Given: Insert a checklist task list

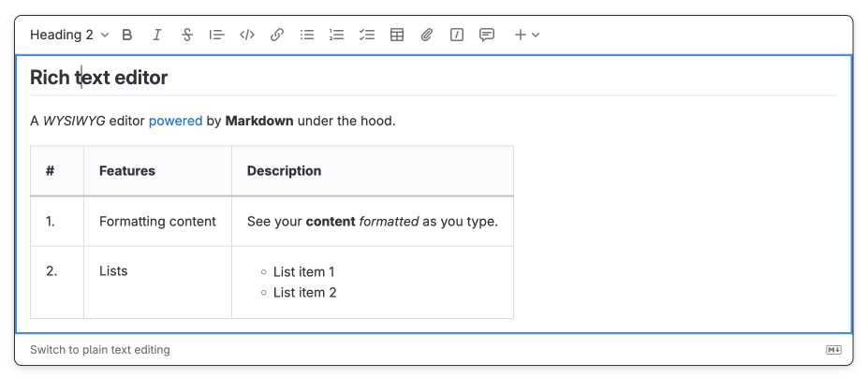Looking at the screenshot, I should pyautogui.click(x=367, y=36).
